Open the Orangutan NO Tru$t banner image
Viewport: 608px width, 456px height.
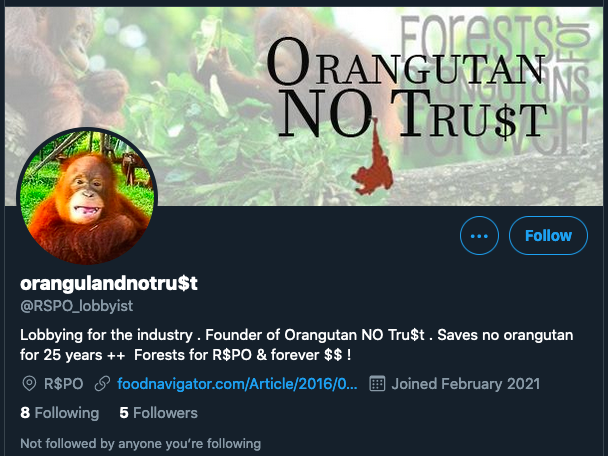coord(304,106)
